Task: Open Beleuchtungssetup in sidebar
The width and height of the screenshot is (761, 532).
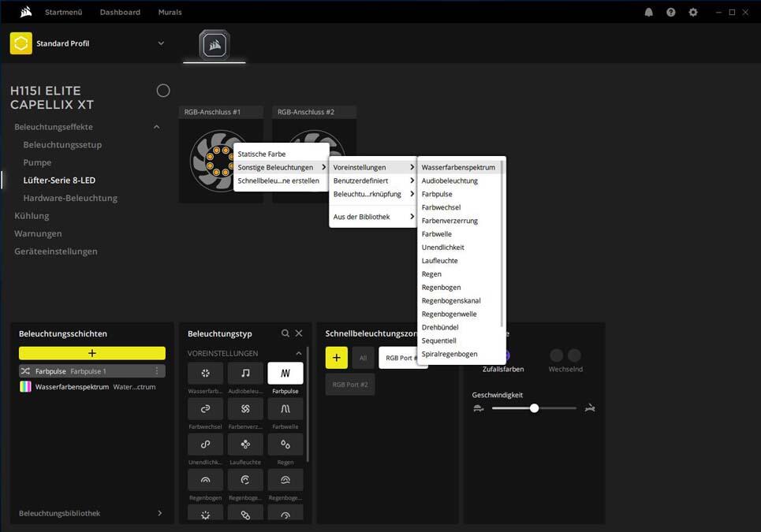Action: pos(62,144)
